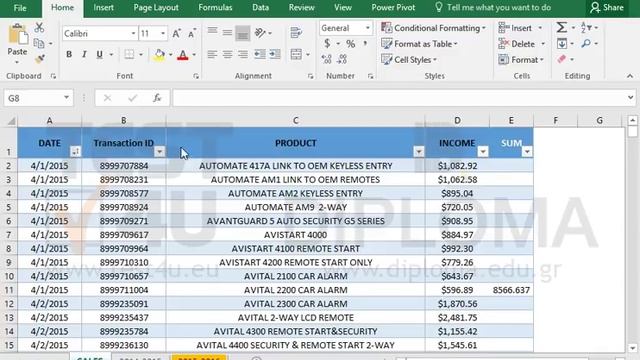Open Find & Select magnifier icon
The width and height of the screenshot is (640, 360).
click(586, 43)
